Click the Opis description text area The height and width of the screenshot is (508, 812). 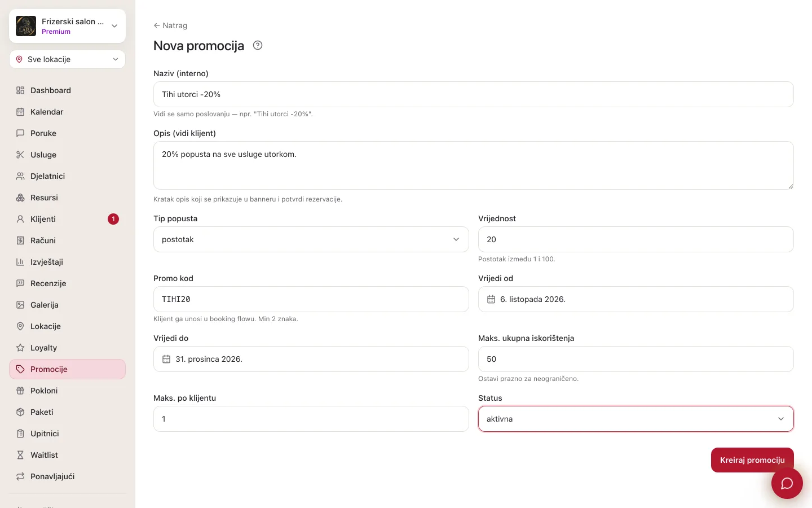point(474,165)
